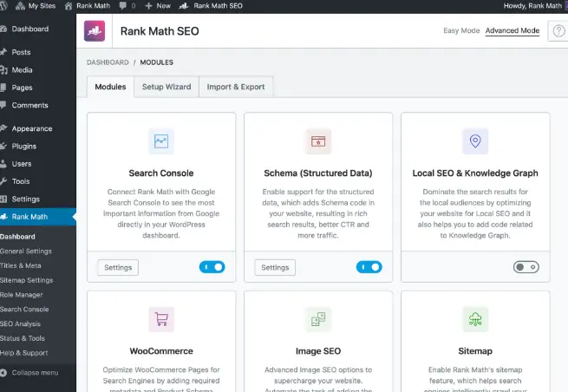Open Search Console submenu item in sidebar
Image resolution: width=568 pixels, height=392 pixels.
(x=24, y=310)
